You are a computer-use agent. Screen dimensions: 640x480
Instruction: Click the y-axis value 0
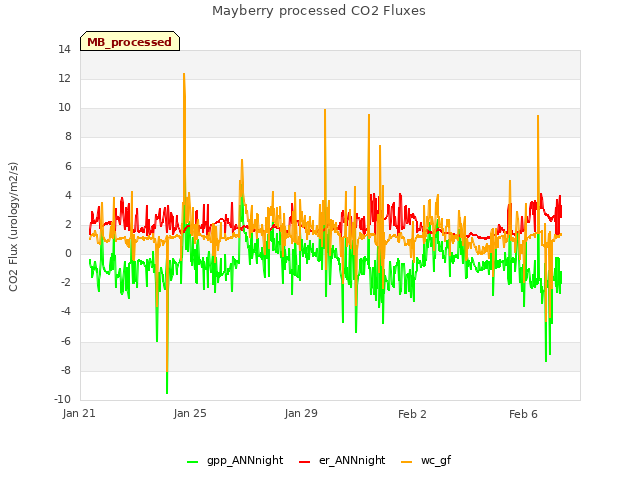click(68, 253)
